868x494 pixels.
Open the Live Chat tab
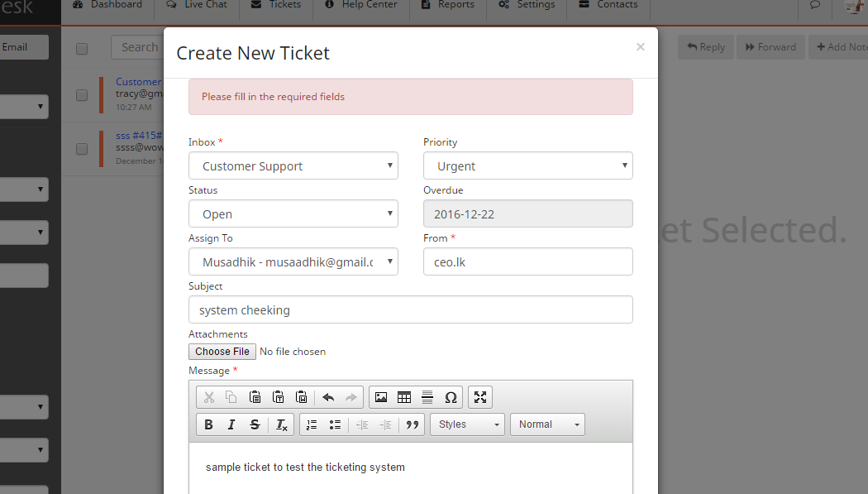click(x=197, y=5)
